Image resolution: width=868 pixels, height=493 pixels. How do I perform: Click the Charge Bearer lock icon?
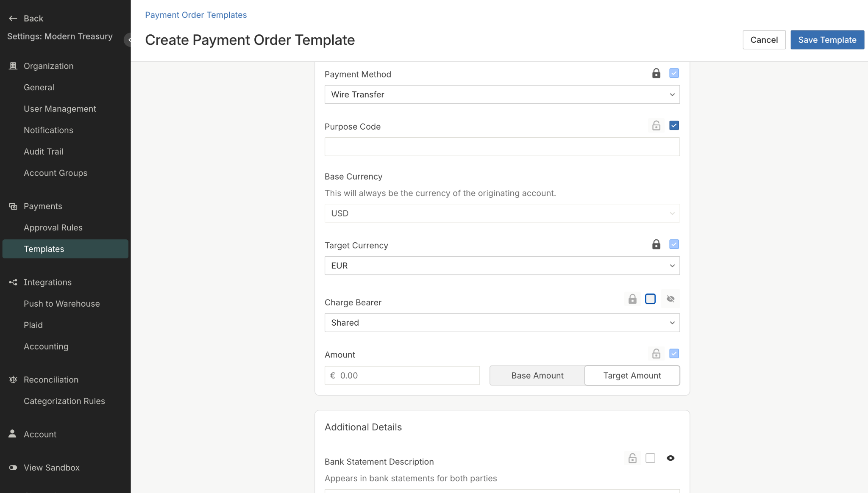click(x=632, y=299)
